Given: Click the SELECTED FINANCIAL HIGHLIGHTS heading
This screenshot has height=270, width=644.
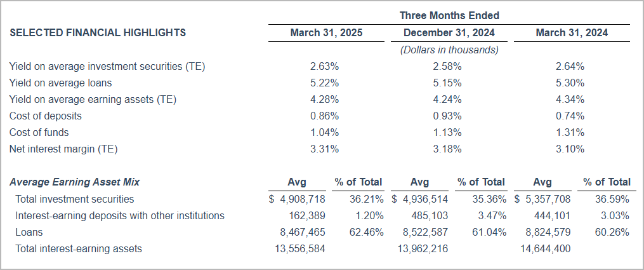Looking at the screenshot, I should point(98,33).
